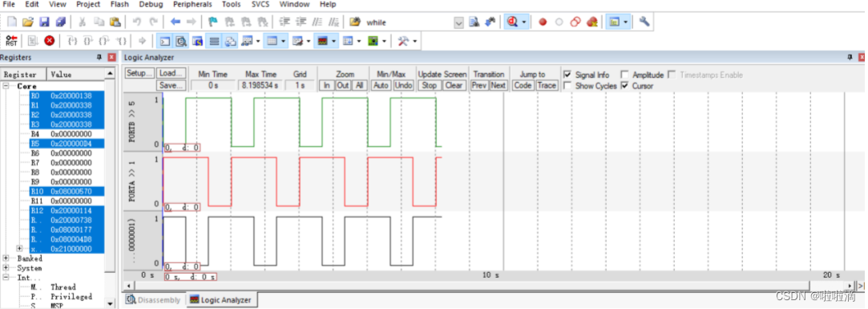The width and height of the screenshot is (868, 309).
Task: Enable the Signal Info checkbox
Action: 567,75
